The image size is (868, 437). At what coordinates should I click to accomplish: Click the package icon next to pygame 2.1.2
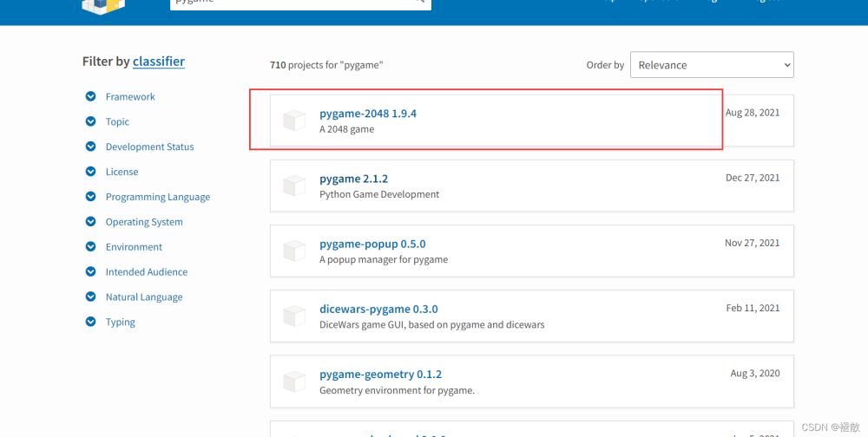[x=295, y=186]
